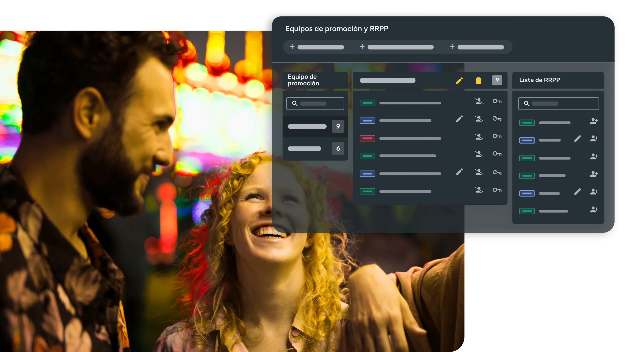
Task: Click key icon on last green member row
Action: coord(497,190)
